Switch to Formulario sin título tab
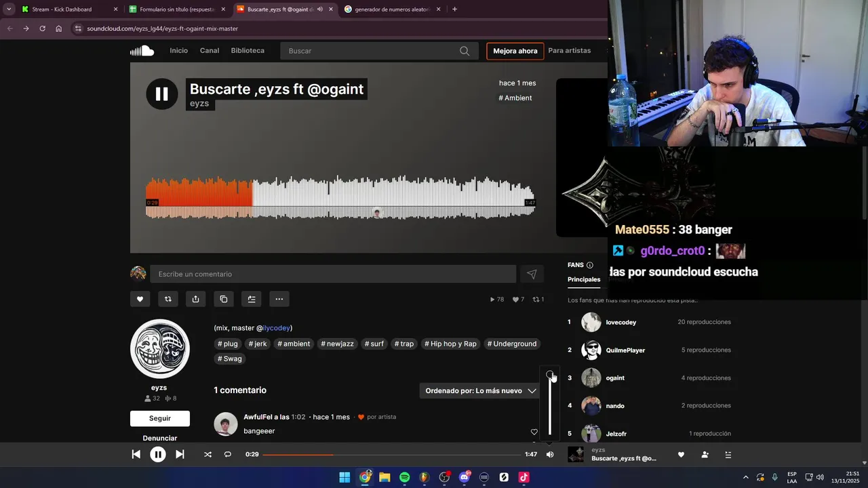Screen dimensions: 868x488 [x=176, y=9]
